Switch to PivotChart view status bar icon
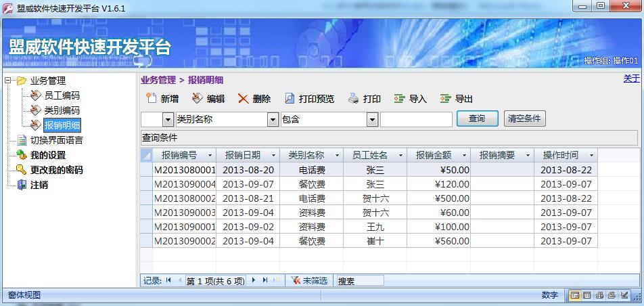 pos(612,295)
